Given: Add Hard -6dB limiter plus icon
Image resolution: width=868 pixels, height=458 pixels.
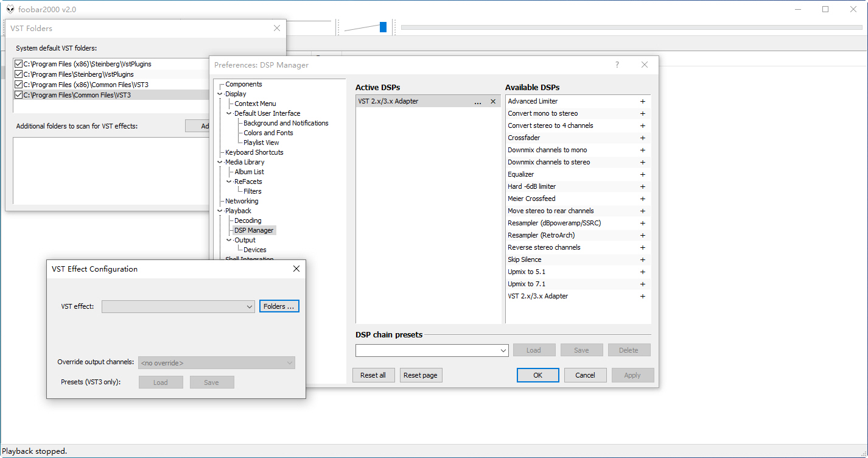Looking at the screenshot, I should click(642, 186).
